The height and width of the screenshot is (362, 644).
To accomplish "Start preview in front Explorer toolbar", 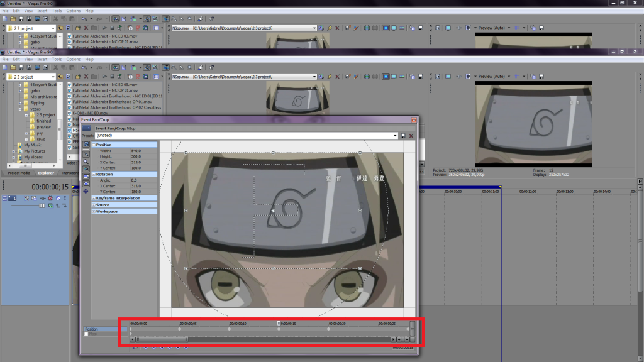I will click(104, 77).
